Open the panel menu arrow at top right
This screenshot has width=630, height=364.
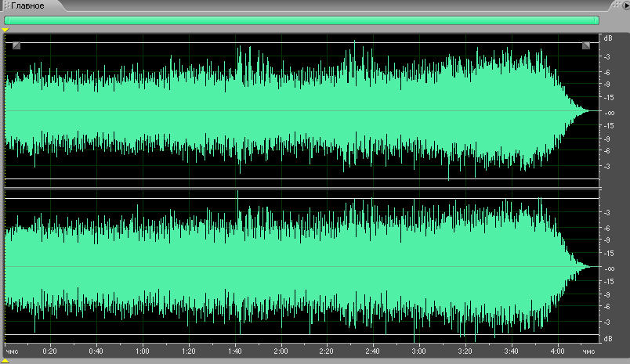[x=625, y=5]
